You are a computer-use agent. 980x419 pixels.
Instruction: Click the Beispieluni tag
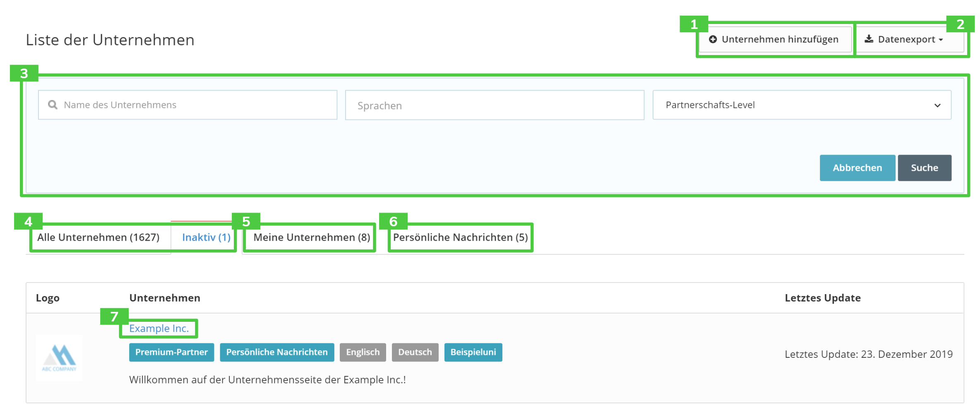473,352
